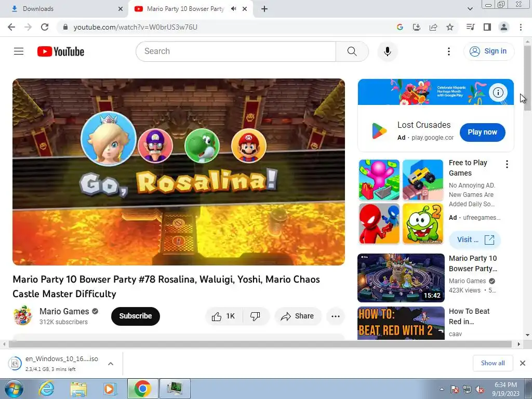Close the Downloads tab

tap(120, 9)
